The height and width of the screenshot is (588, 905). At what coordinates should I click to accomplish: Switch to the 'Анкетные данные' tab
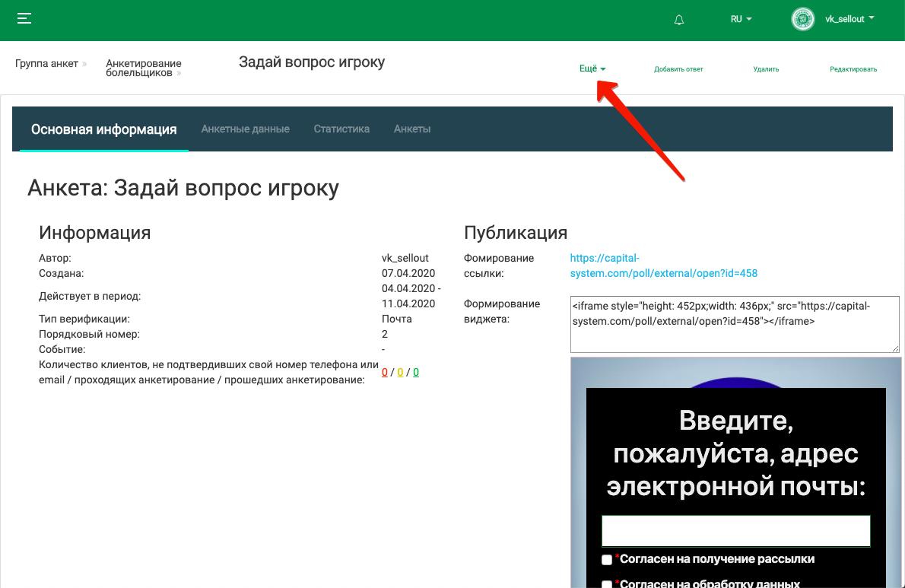point(245,129)
